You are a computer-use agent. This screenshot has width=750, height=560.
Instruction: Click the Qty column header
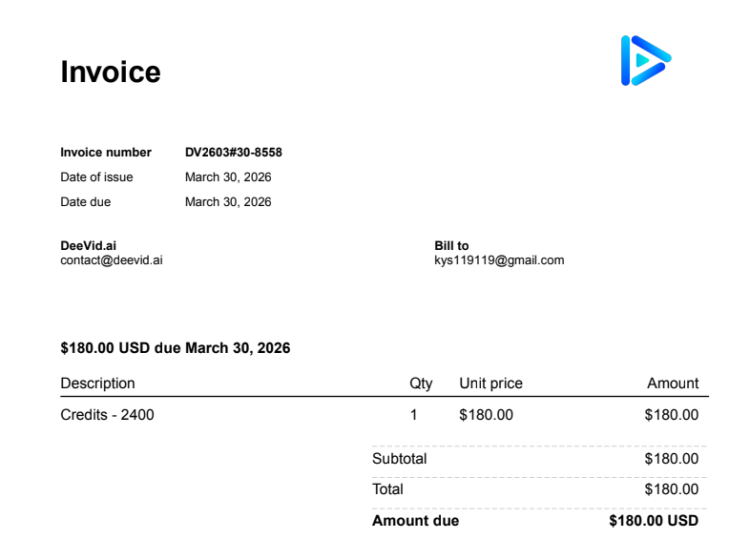click(421, 384)
